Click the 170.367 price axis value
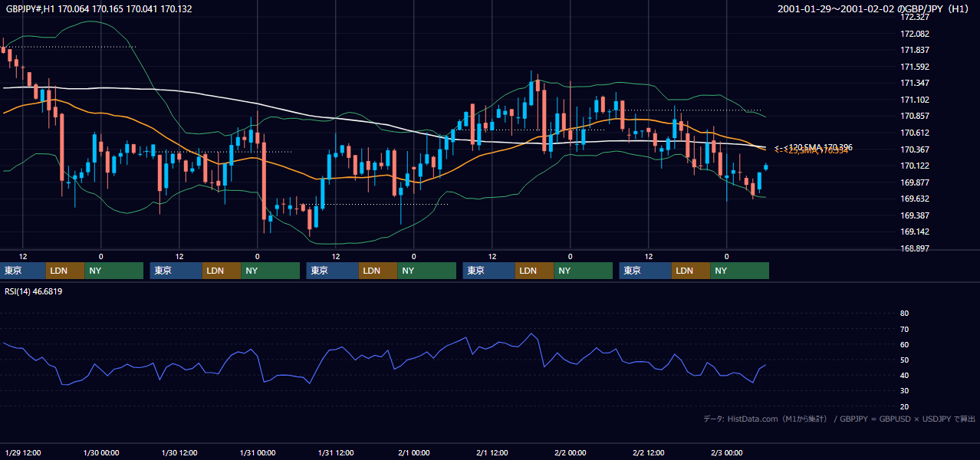The width and height of the screenshot is (980, 460). click(x=916, y=149)
